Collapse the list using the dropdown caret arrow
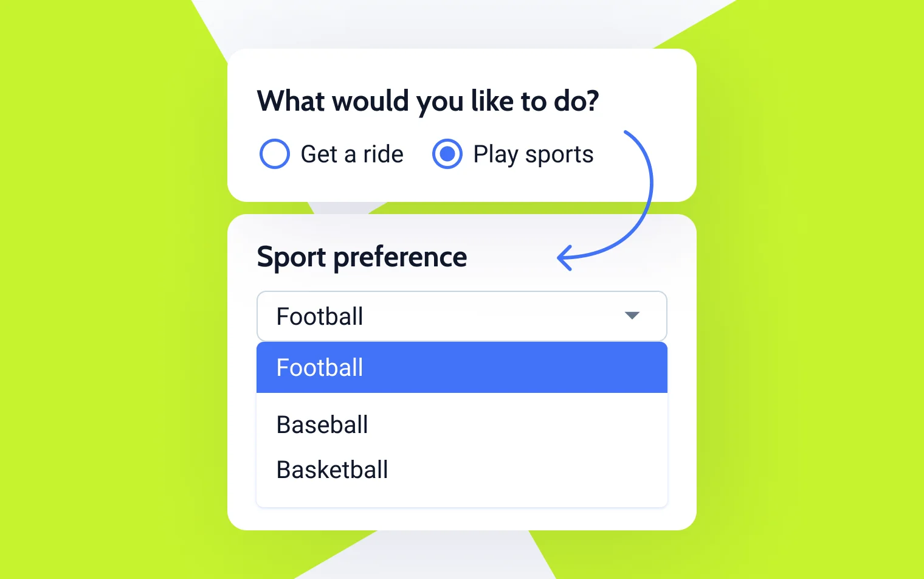This screenshot has width=924, height=579. (632, 315)
